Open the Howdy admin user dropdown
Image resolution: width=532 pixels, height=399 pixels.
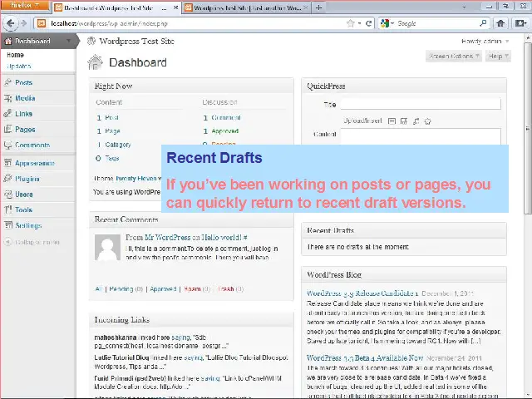[x=485, y=42]
